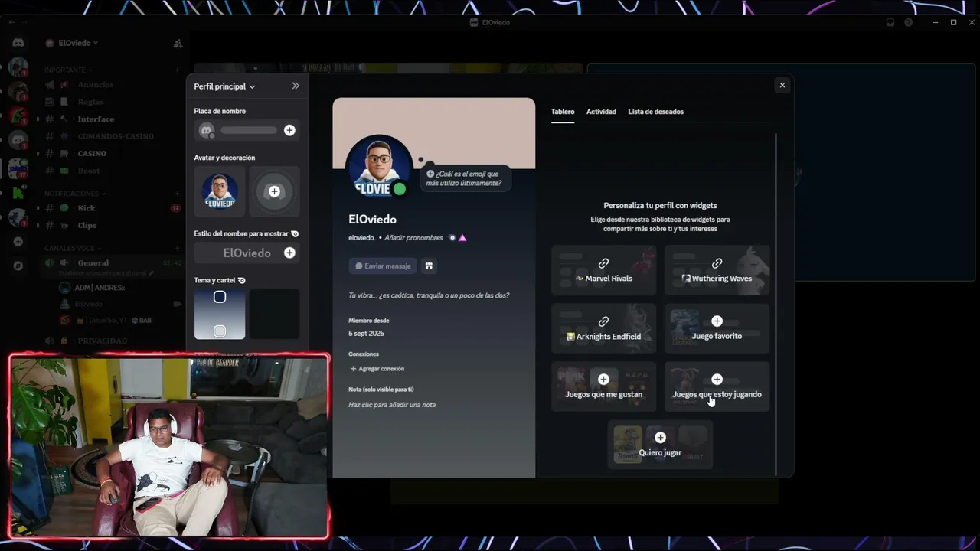Image resolution: width=980 pixels, height=551 pixels.
Task: Add a display name style to ElOviedo
Action: (x=289, y=253)
